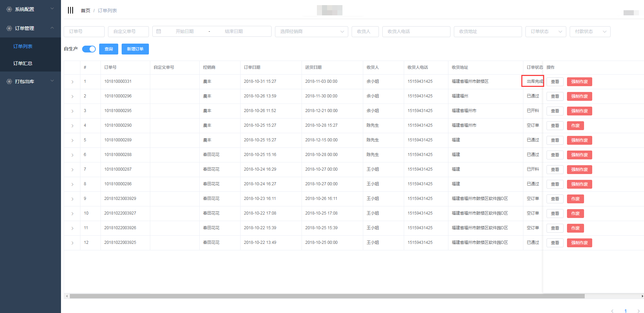Image resolution: width=644 pixels, height=313 pixels.
Task: Open 订单汇总 in the sidebar
Action: pos(23,63)
